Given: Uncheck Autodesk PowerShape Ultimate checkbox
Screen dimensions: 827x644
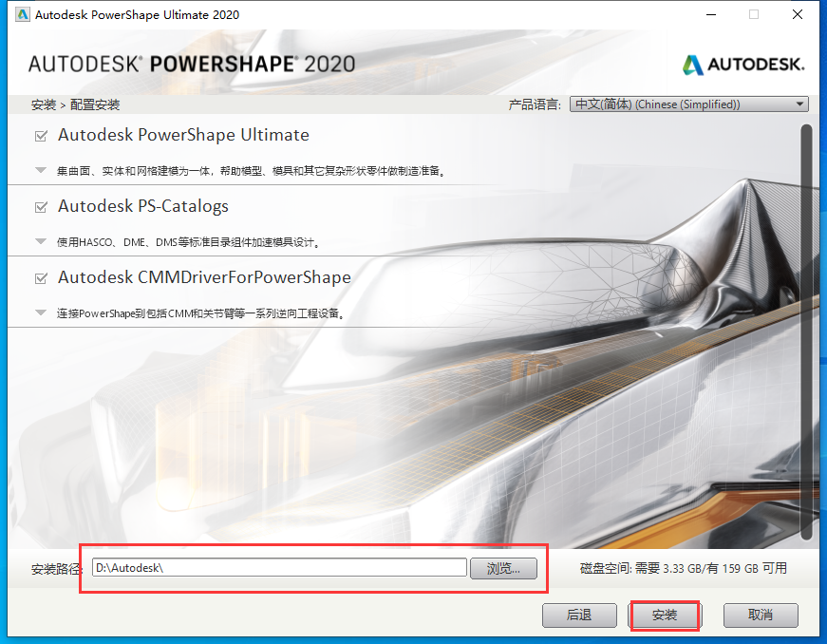Looking at the screenshot, I should click(x=41, y=136).
